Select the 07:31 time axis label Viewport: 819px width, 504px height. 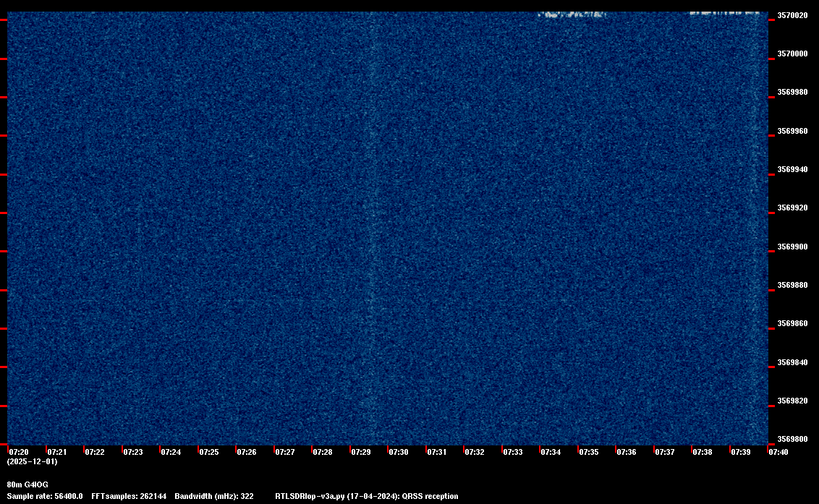(x=437, y=452)
